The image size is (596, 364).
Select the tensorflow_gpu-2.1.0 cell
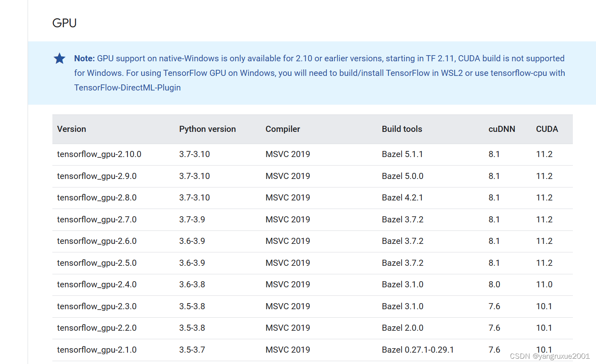(97, 350)
